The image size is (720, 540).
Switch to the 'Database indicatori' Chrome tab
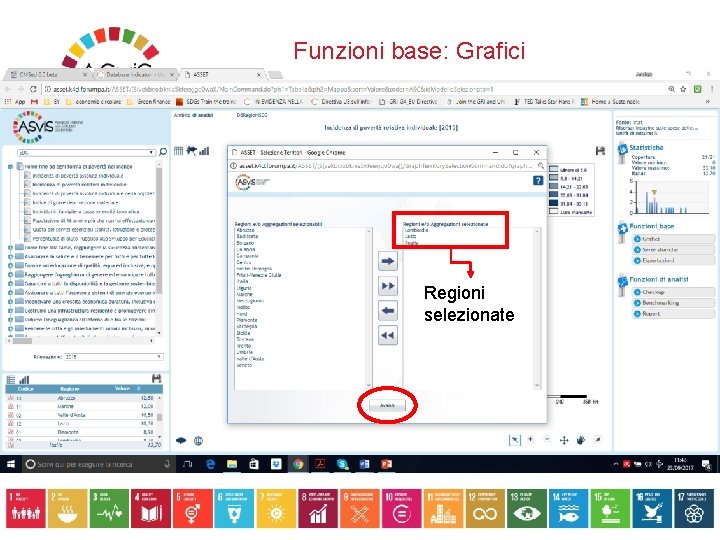point(135,74)
